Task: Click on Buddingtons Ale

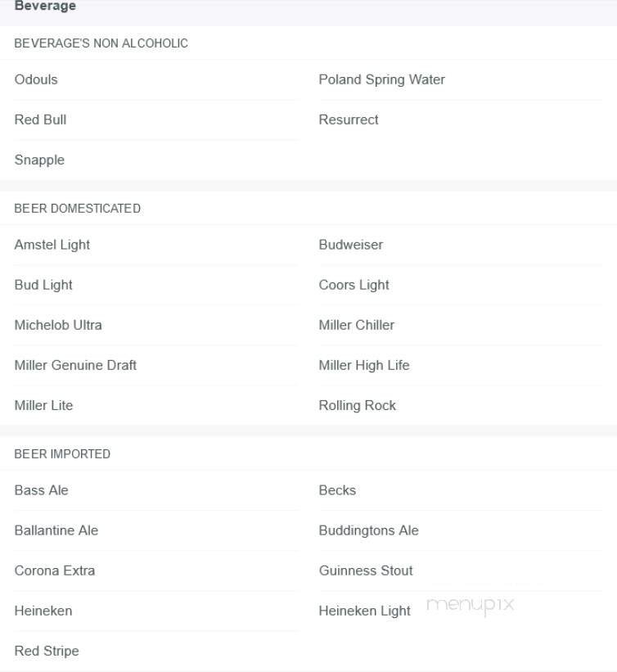Action: [369, 530]
